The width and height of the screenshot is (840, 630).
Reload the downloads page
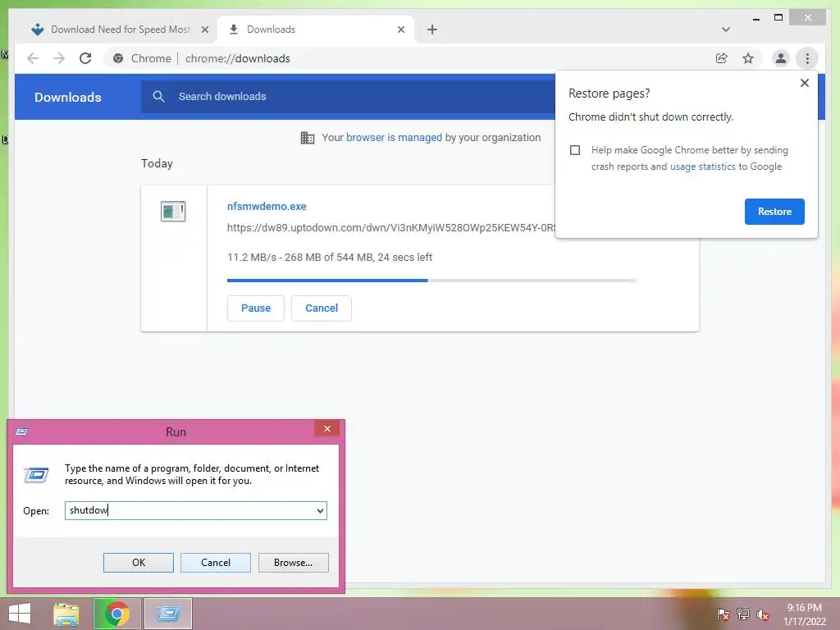point(85,58)
